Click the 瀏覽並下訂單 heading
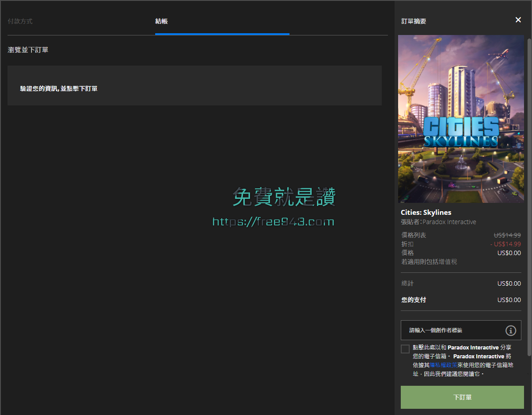 click(28, 50)
